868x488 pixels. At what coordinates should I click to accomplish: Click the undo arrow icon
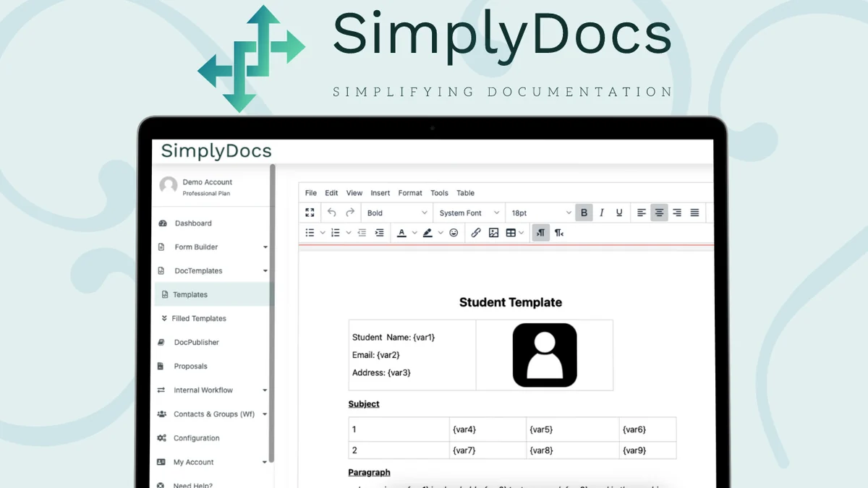[x=332, y=213]
